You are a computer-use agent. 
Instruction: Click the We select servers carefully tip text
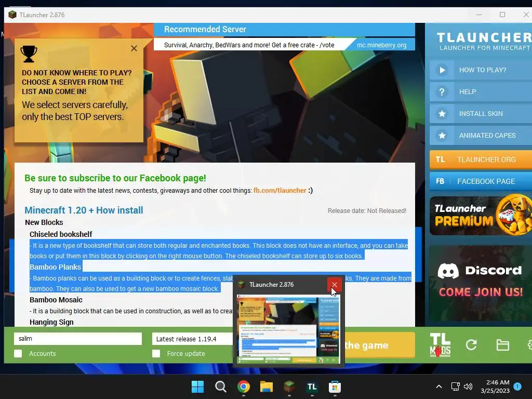click(75, 111)
